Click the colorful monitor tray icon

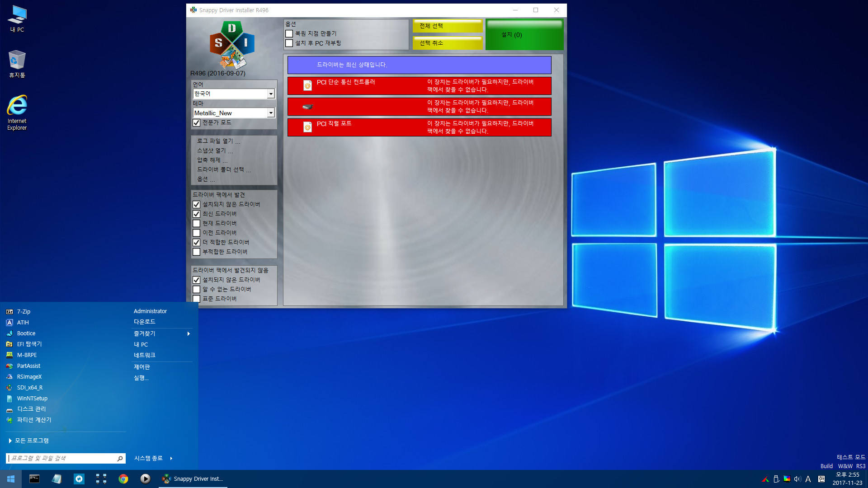point(787,479)
